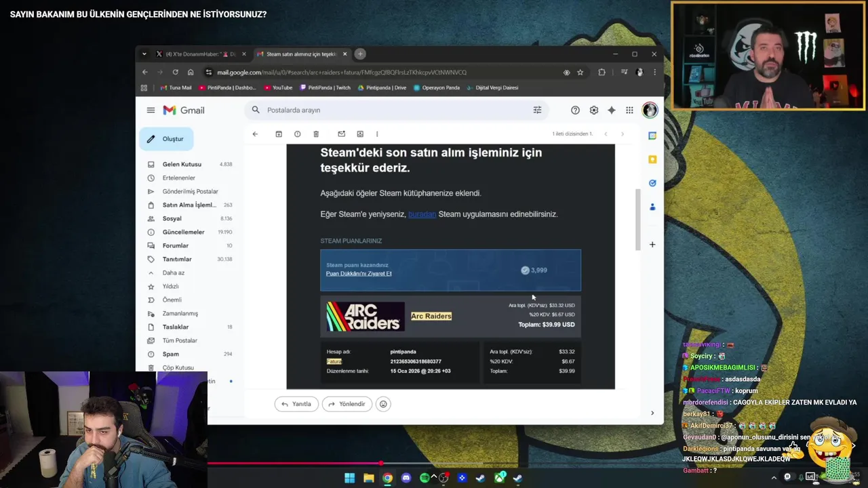Open Gmail support help icon

(575, 110)
